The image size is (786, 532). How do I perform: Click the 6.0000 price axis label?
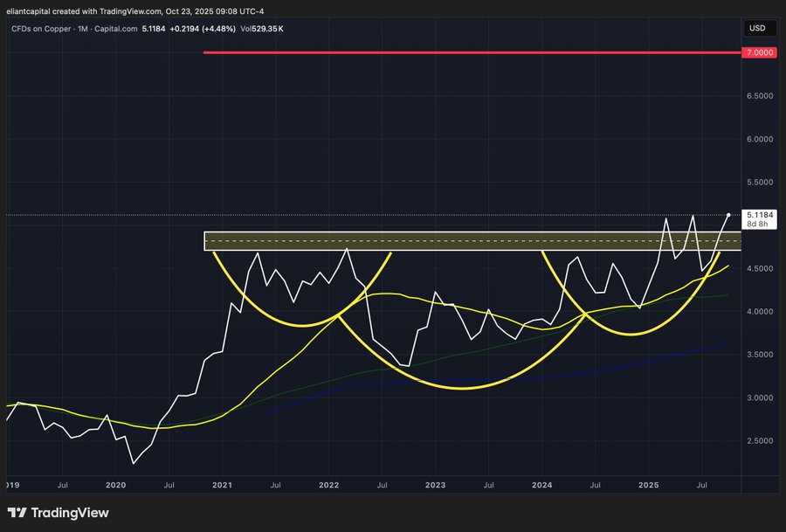[758, 139]
